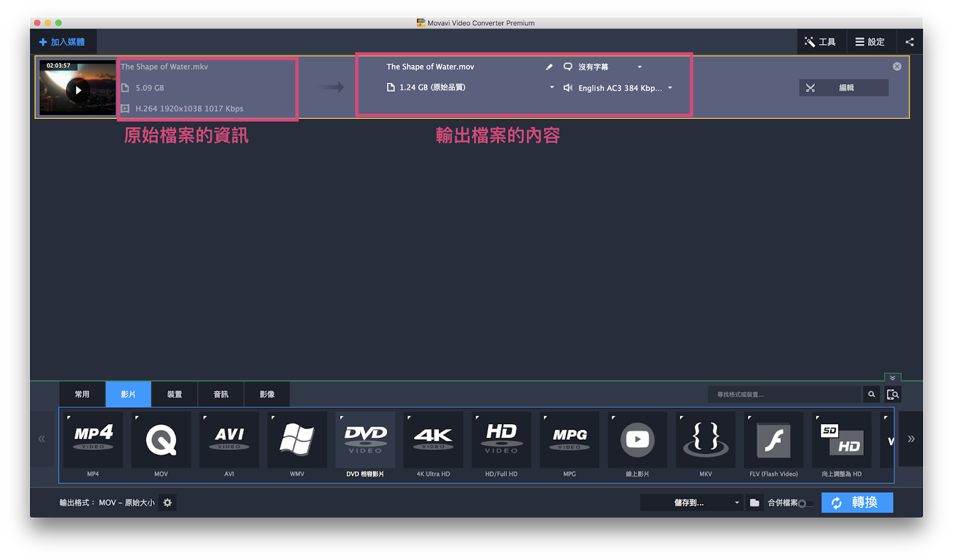Open the 設定 Settings menu

(x=871, y=42)
